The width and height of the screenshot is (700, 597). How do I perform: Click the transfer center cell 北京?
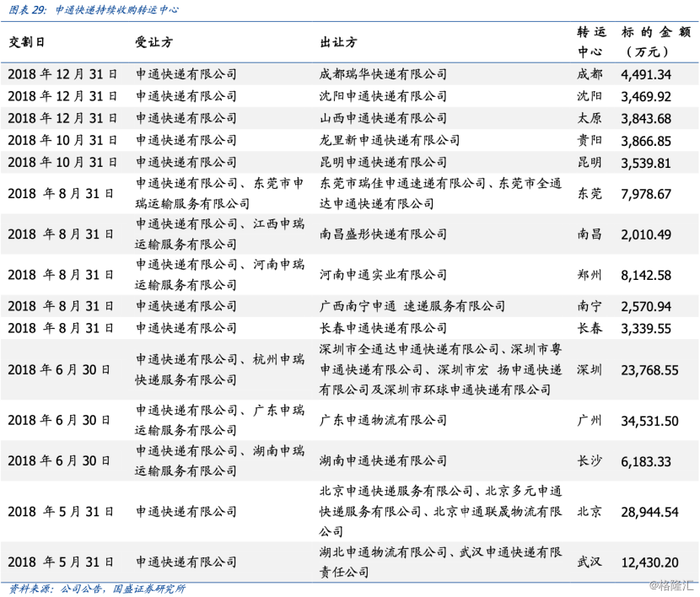(x=590, y=511)
